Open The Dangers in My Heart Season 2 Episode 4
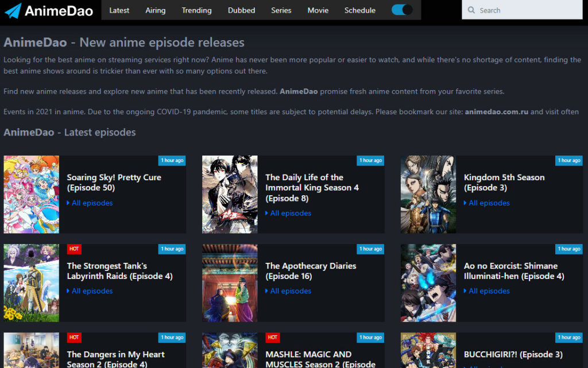 [x=115, y=359]
